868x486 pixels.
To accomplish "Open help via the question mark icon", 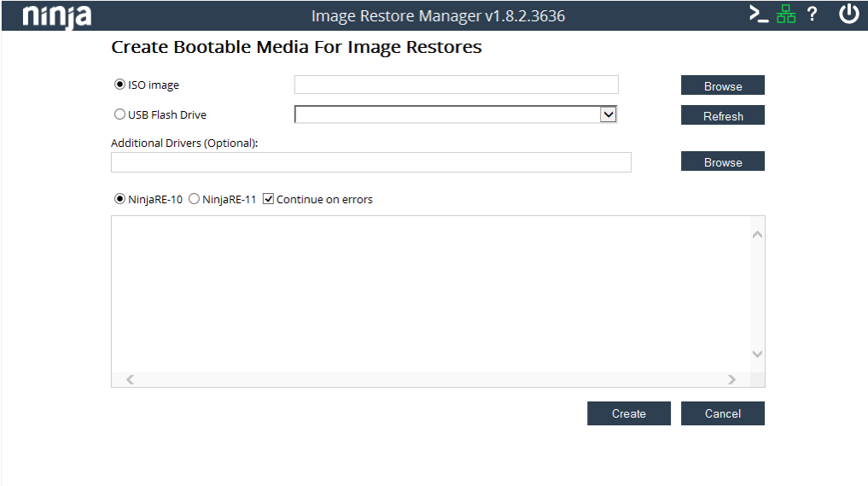I will [x=812, y=14].
